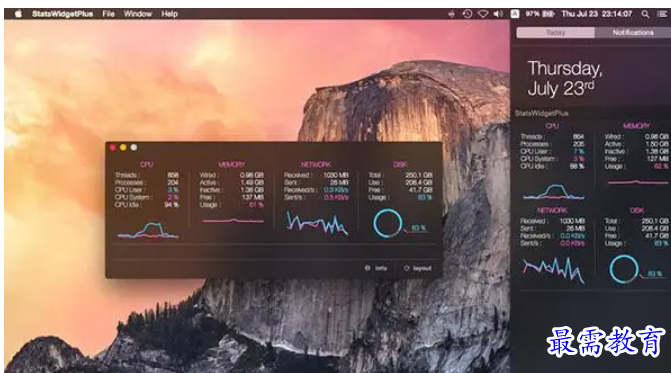The image size is (671, 373).
Task: Click the Usage value 62 % in widget
Action: coord(661,166)
